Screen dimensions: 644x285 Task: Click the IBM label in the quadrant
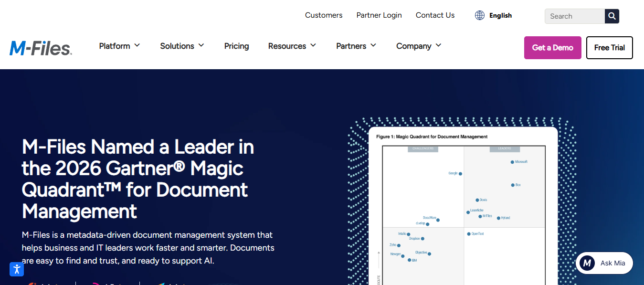(x=414, y=261)
